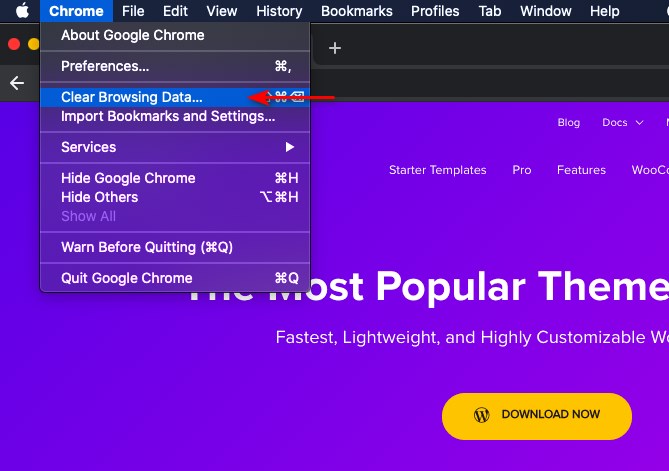The width and height of the screenshot is (669, 471).
Task: Open the Edit menu
Action: tap(175, 11)
